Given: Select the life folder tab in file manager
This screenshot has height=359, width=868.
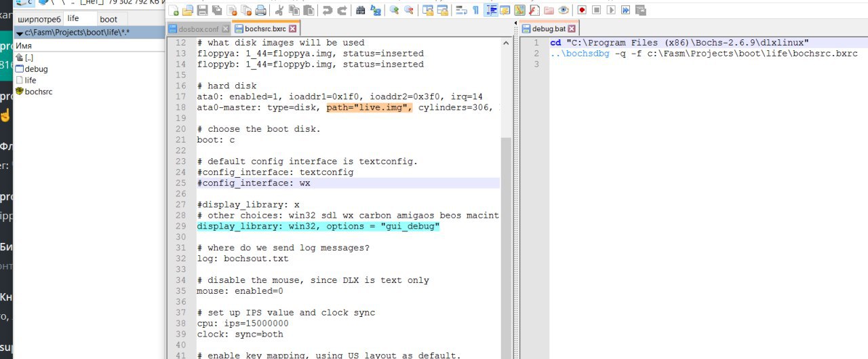Looking at the screenshot, I should [80, 19].
